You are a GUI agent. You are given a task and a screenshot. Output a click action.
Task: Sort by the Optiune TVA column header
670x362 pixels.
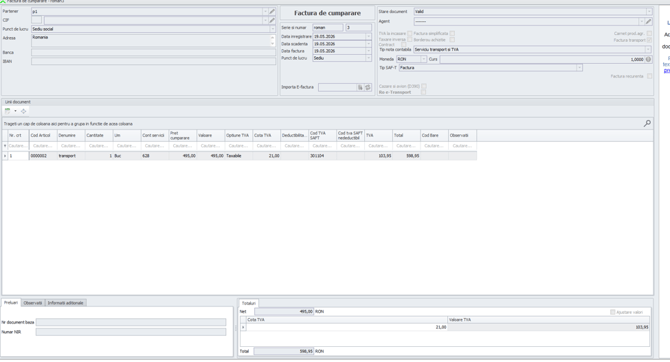(239, 135)
